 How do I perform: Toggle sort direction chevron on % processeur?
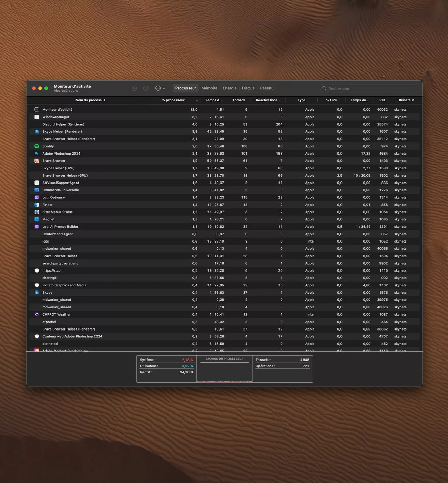coord(197,100)
